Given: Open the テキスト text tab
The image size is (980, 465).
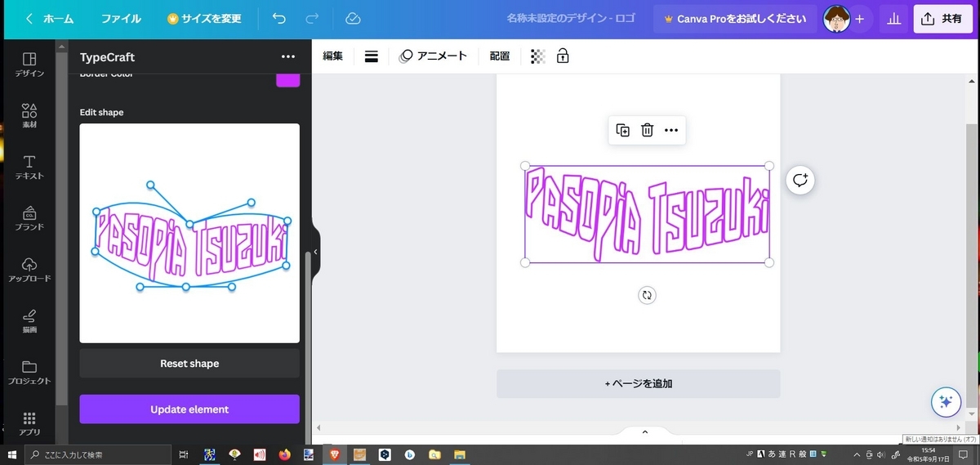Looking at the screenshot, I should [x=29, y=167].
